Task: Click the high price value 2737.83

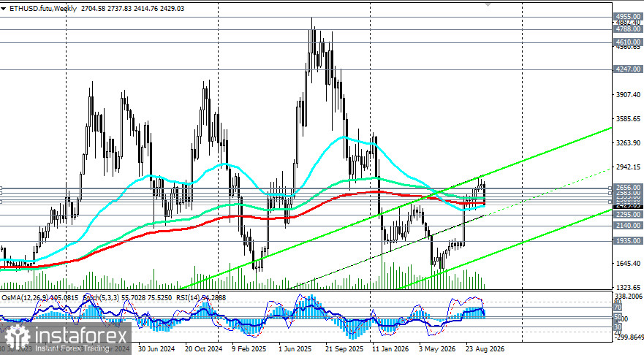Action: 119,9
